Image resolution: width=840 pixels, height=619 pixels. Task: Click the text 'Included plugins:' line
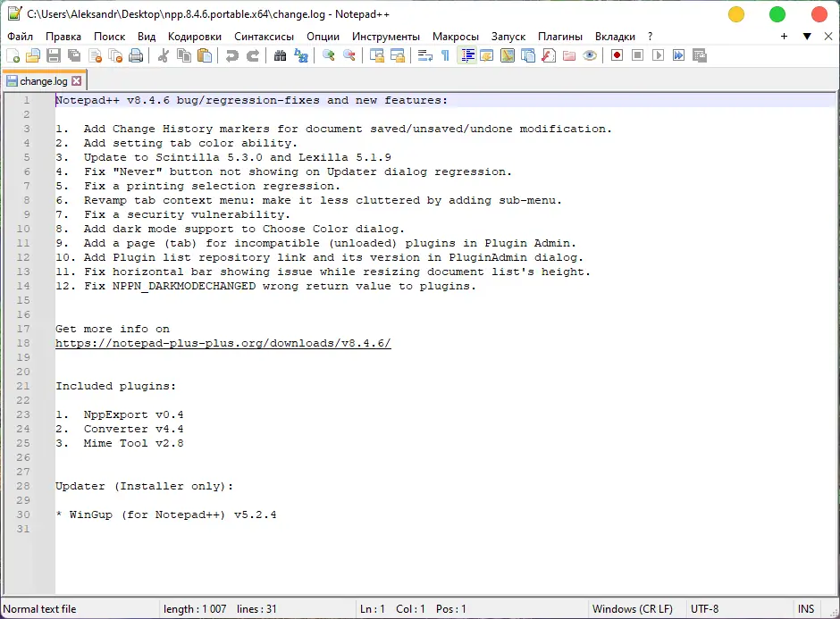115,386
